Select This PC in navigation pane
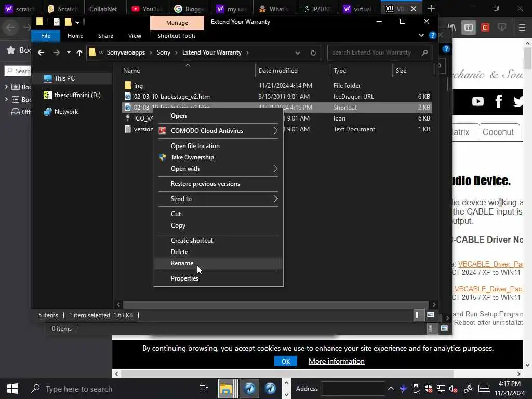This screenshot has height=399, width=532. tap(64, 78)
